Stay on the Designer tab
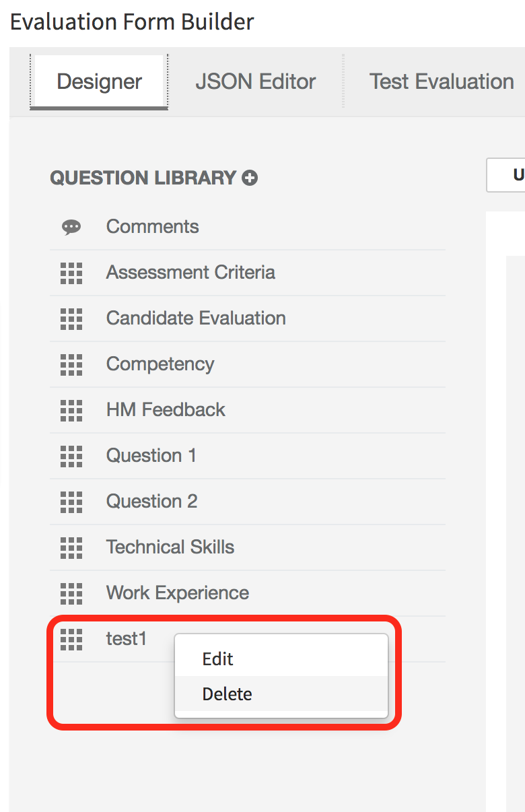 coord(98,81)
